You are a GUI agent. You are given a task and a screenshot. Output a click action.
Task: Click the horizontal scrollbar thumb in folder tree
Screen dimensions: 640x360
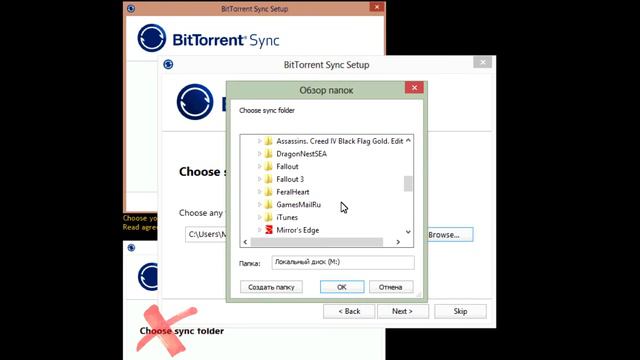click(317, 242)
